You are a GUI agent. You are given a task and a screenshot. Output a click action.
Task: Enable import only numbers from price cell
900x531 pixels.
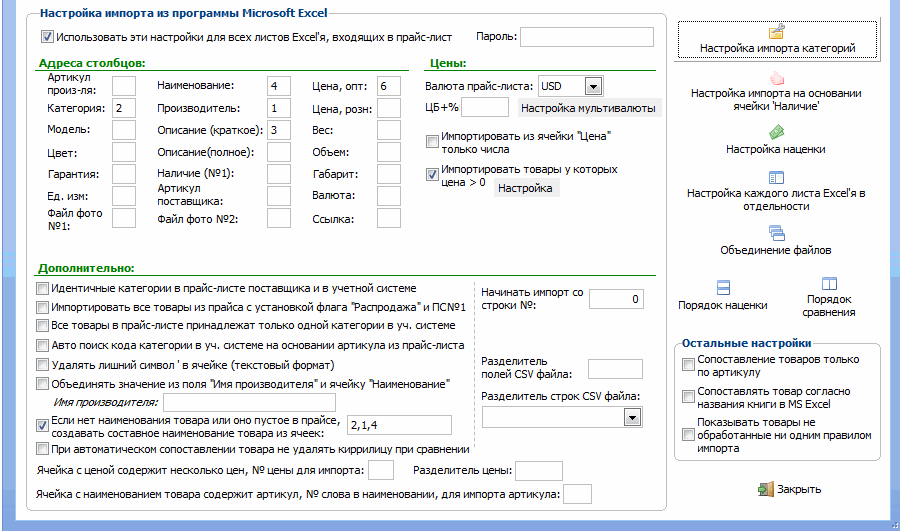pos(432,141)
